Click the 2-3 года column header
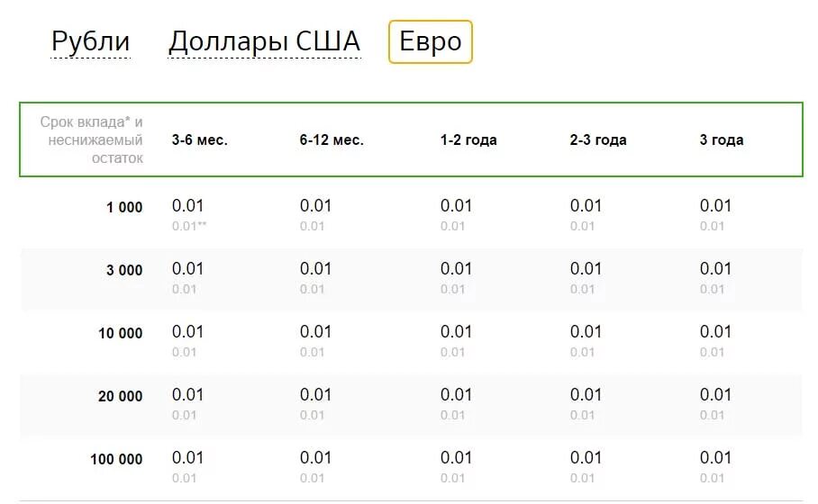Viewport: 818px width, 504px height. (598, 139)
